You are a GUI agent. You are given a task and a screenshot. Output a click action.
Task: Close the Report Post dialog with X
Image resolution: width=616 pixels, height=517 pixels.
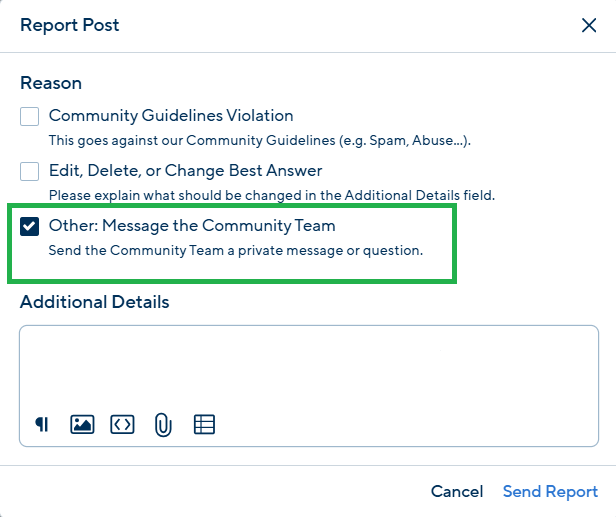pyautogui.click(x=589, y=26)
